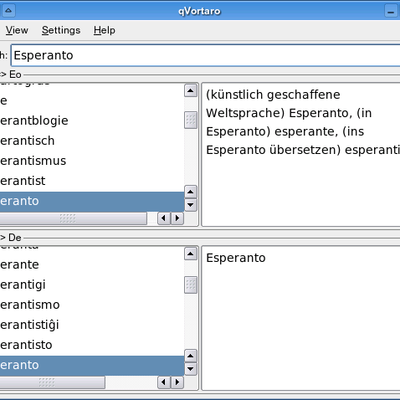Select 'erante' in the Esperanto word list

92,265
